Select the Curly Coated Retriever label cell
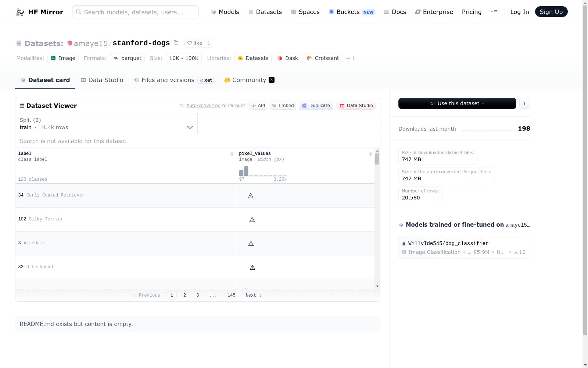 [x=126, y=195]
